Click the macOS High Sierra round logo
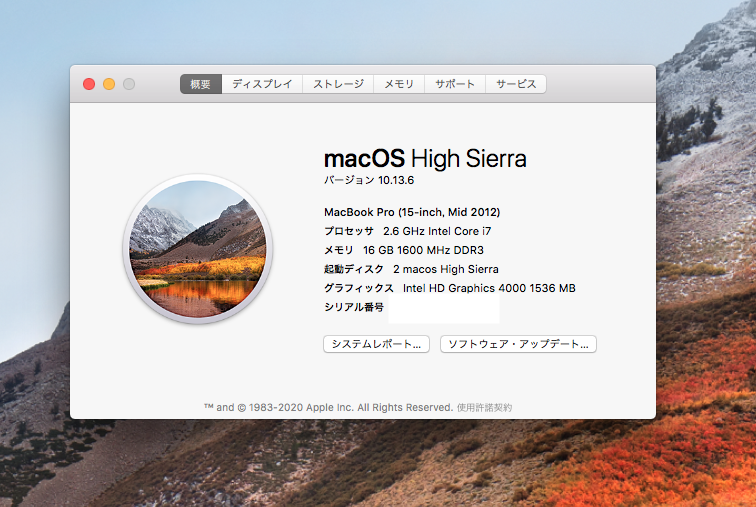Screen dimensions: 756x507 (x=198, y=249)
